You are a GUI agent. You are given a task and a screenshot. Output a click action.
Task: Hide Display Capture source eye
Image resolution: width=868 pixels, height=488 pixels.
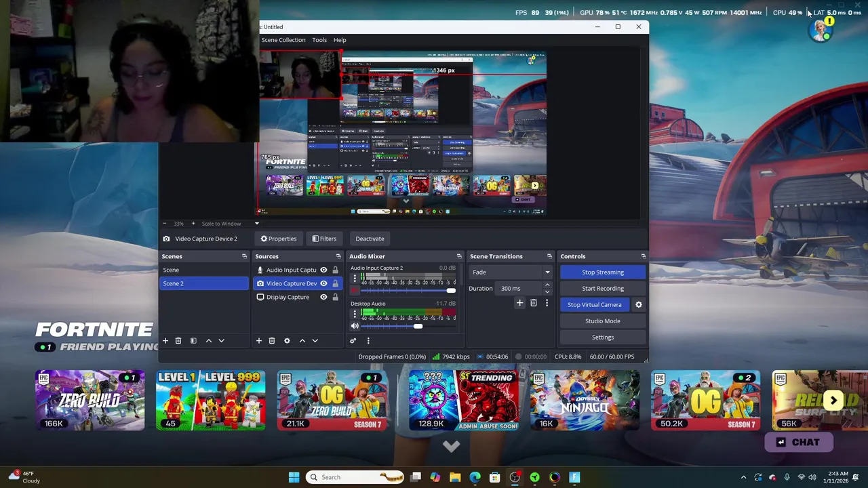click(x=323, y=297)
